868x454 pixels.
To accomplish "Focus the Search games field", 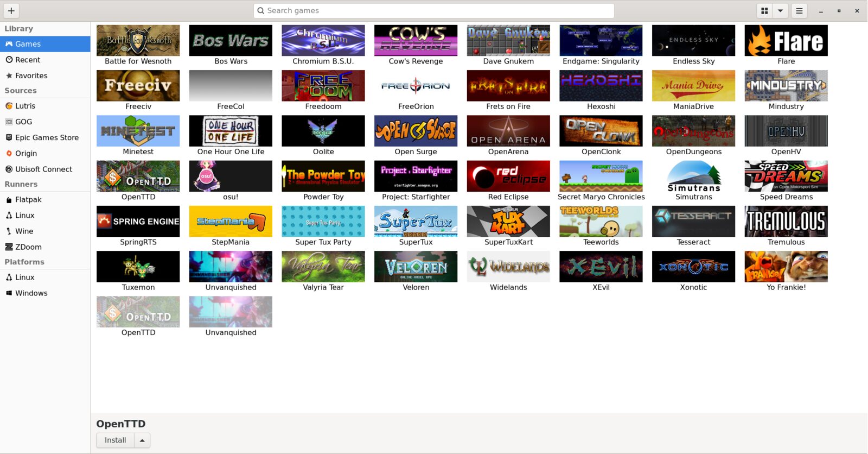I will [x=433, y=10].
